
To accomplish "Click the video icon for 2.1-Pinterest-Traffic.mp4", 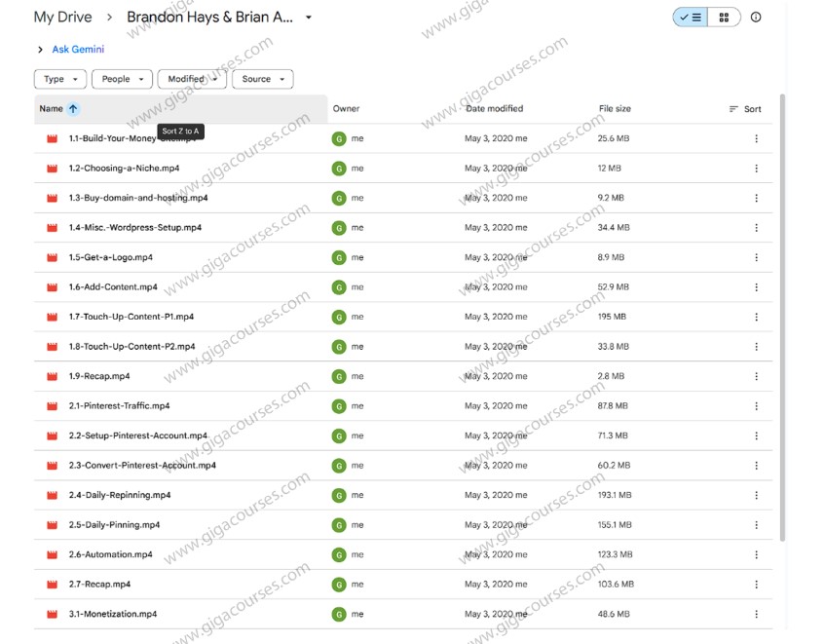I will tap(53, 406).
